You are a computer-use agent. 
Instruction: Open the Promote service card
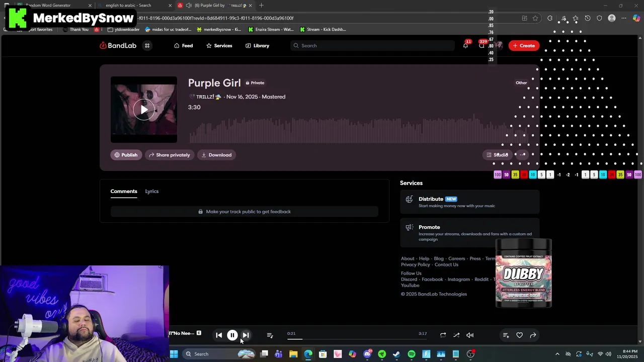(x=470, y=233)
